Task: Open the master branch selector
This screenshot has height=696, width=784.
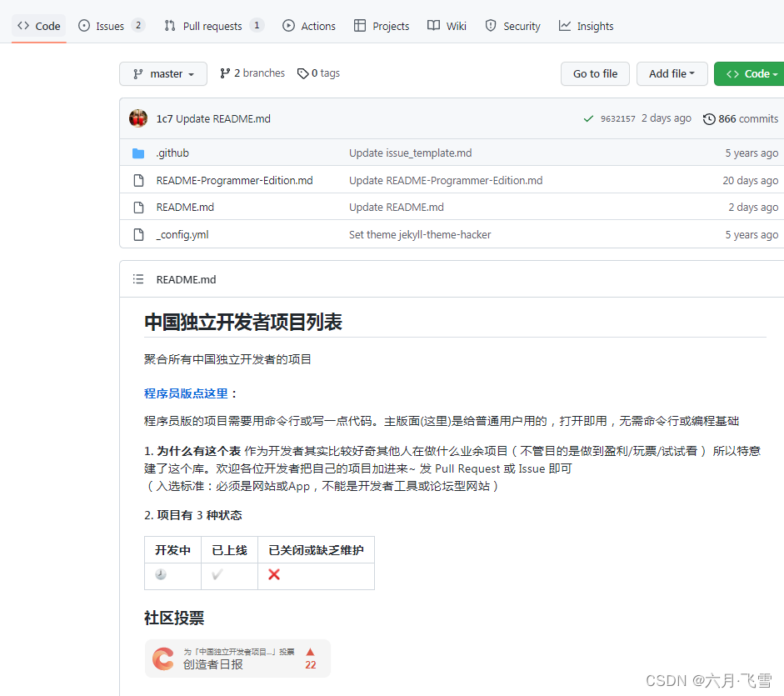Action: tap(162, 73)
